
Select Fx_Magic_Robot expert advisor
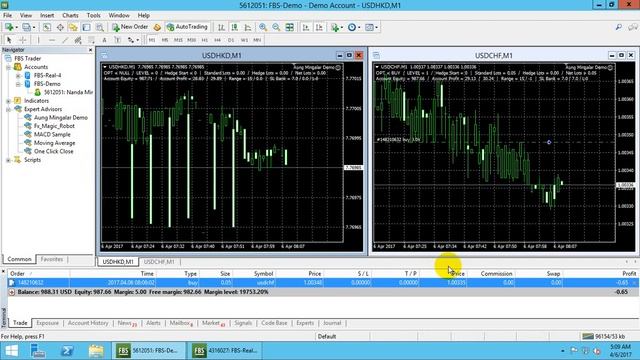[x=54, y=126]
